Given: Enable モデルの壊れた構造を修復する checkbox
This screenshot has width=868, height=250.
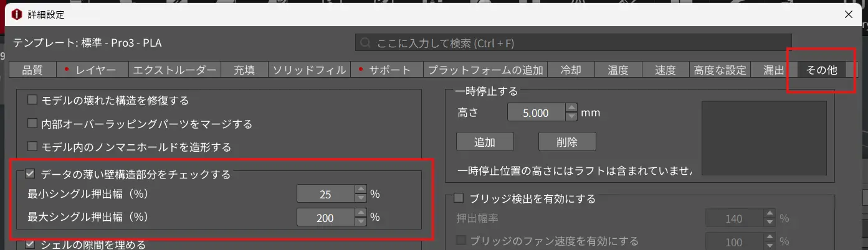Looking at the screenshot, I should (x=32, y=100).
